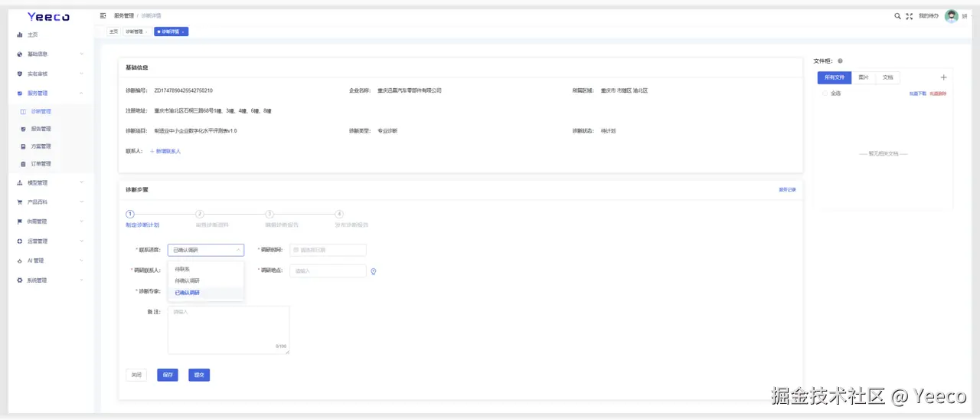Click the 调研地点 input field
This screenshot has height=420, width=980.
pos(328,271)
